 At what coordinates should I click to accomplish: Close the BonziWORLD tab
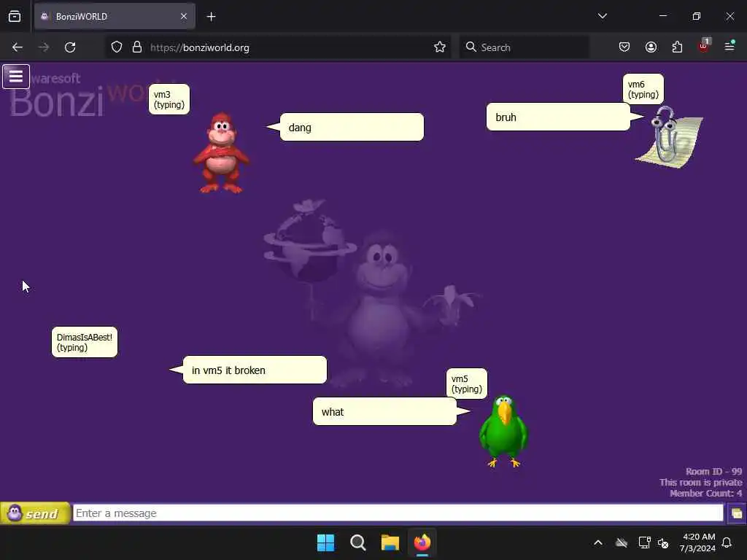(184, 17)
